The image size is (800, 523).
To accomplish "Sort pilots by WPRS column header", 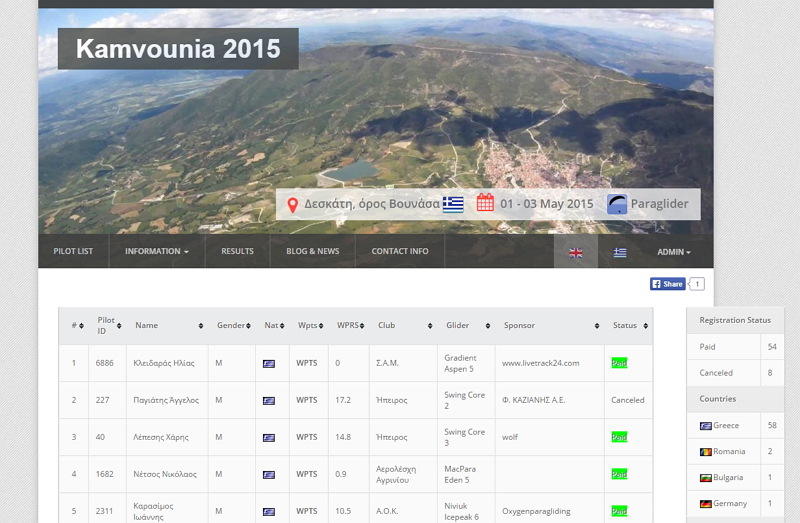I will click(348, 325).
